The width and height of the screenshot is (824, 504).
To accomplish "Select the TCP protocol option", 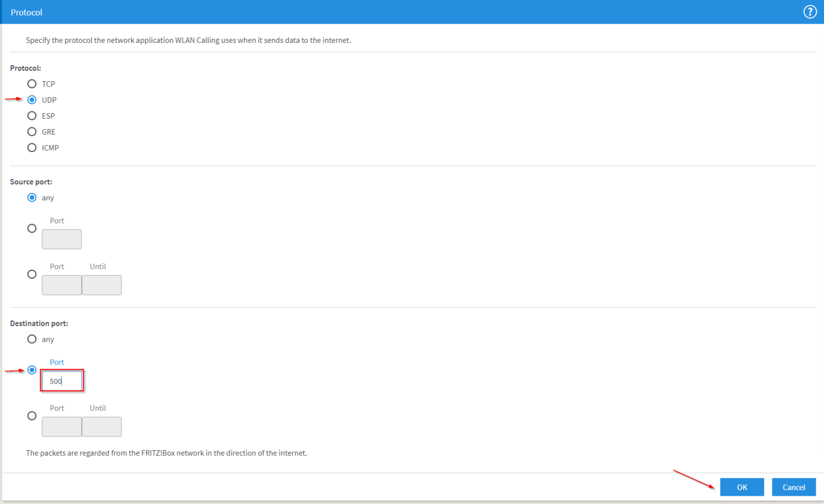I will point(32,84).
